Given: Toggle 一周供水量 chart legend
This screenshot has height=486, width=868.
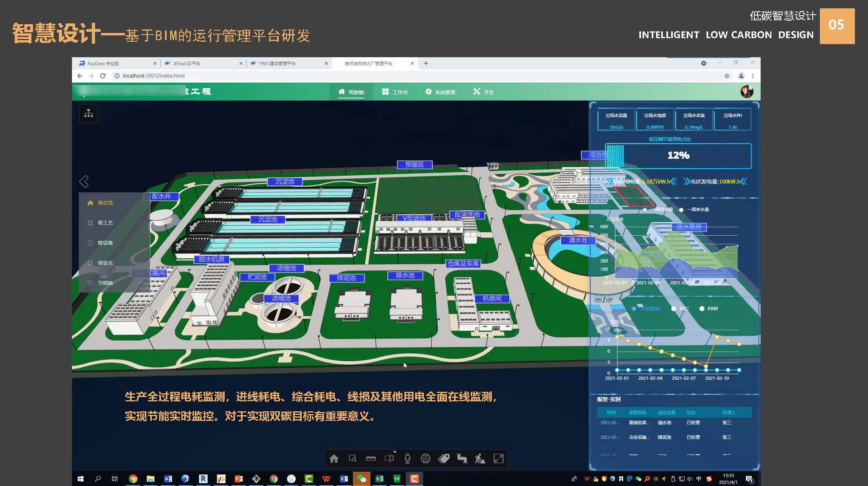Looking at the screenshot, I should click(658, 209).
